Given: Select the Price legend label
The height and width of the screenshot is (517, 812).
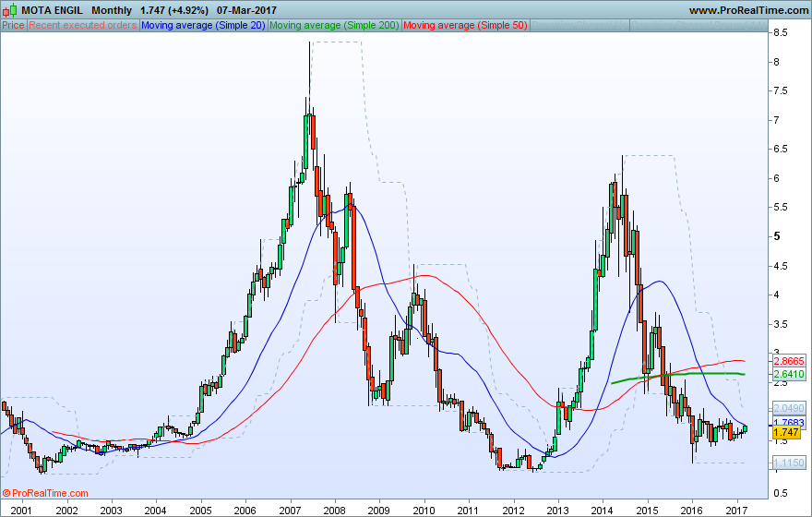Looking at the screenshot, I should tap(13, 25).
